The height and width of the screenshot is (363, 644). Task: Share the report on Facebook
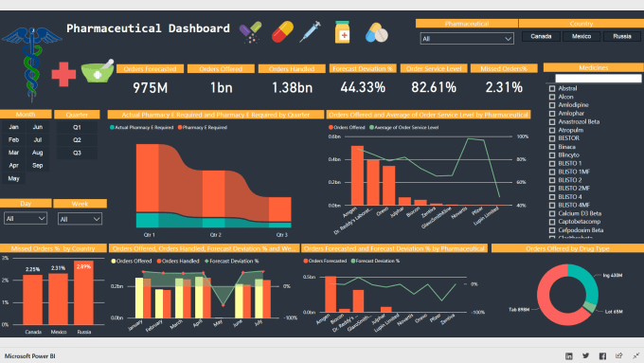[x=602, y=356]
